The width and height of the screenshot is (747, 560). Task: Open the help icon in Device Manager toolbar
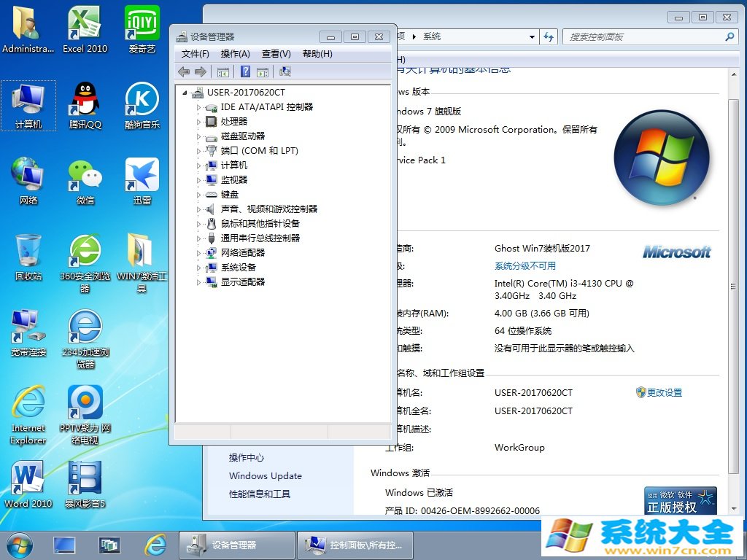click(246, 71)
